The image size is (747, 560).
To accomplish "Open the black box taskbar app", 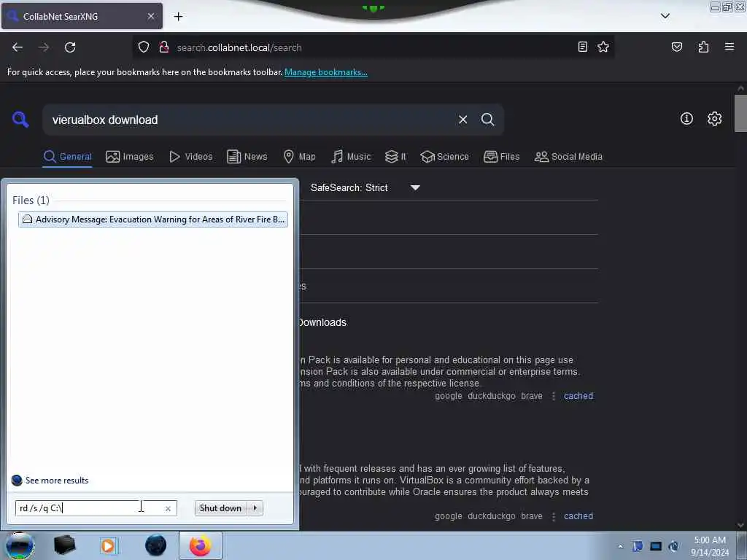I will coord(64,545).
